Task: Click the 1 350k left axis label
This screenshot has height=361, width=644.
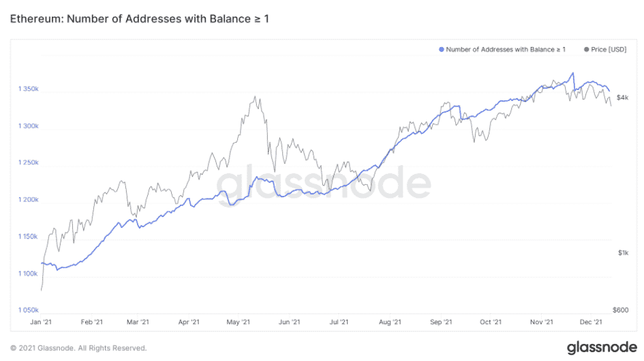Action: pos(28,89)
